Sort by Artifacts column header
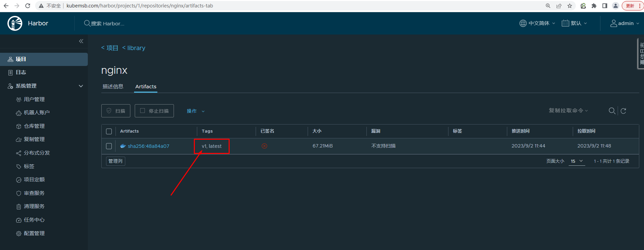The width and height of the screenshot is (644, 250). (129, 131)
